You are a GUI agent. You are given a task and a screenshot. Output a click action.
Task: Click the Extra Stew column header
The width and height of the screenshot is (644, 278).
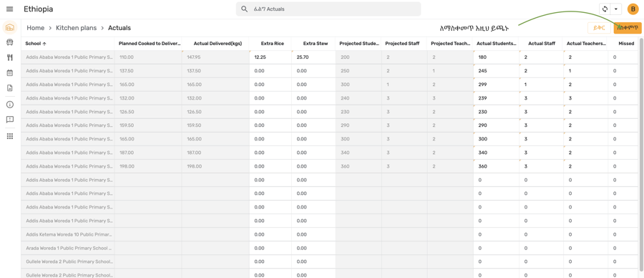315,44
